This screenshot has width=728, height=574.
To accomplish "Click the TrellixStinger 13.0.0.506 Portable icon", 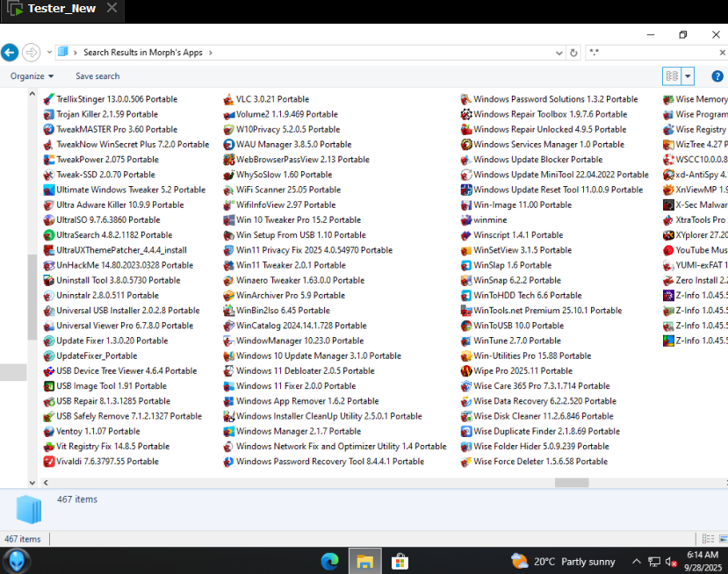I will (x=49, y=99).
